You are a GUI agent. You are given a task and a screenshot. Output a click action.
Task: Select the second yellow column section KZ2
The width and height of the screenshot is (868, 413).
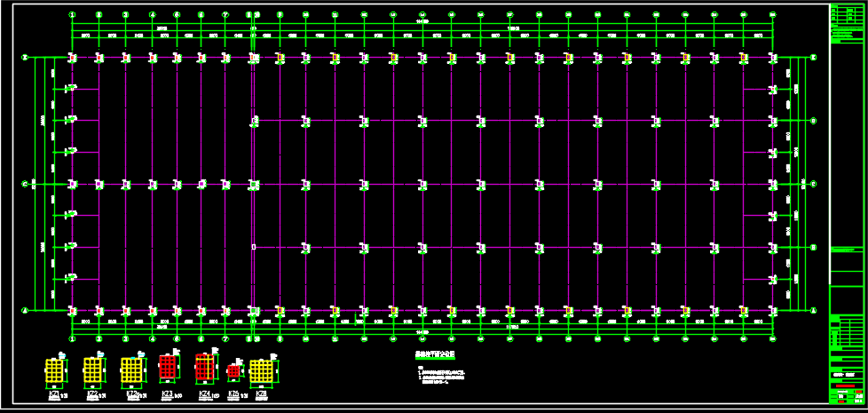[x=94, y=370]
